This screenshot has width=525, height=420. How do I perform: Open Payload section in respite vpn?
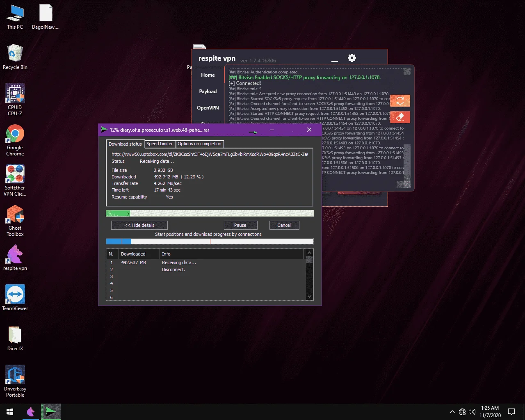[208, 91]
